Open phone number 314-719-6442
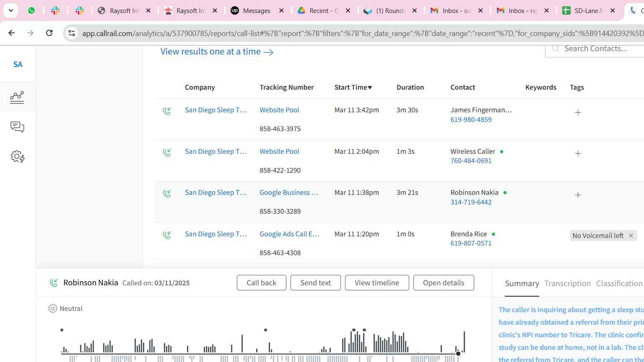Viewport: 644px width, 362px height. 471,202
